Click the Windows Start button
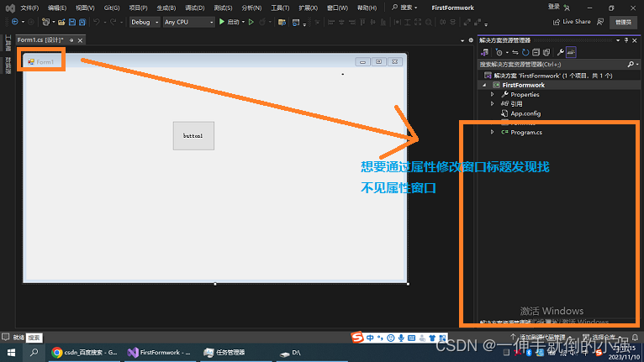644x362 pixels. click(x=11, y=353)
